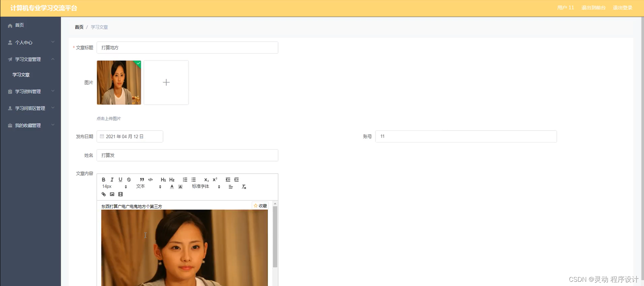Click the 收藏 star button
This screenshot has height=286, width=644.
point(260,206)
